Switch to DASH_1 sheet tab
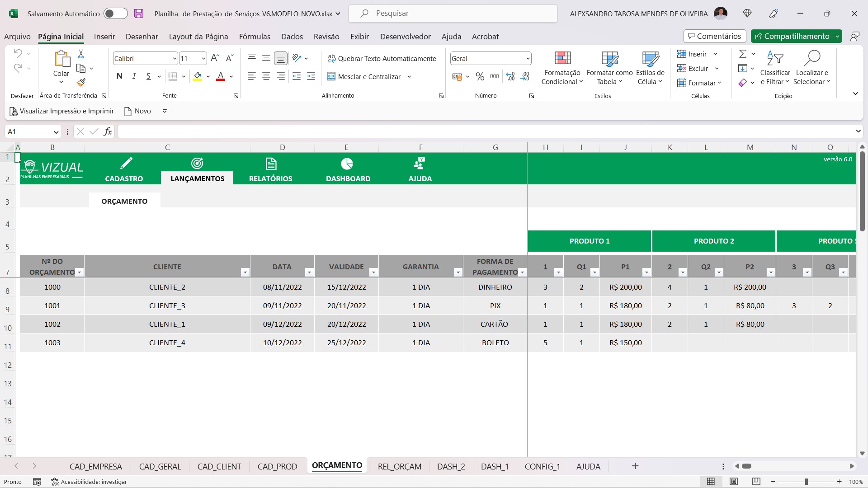The image size is (868, 488). click(495, 466)
